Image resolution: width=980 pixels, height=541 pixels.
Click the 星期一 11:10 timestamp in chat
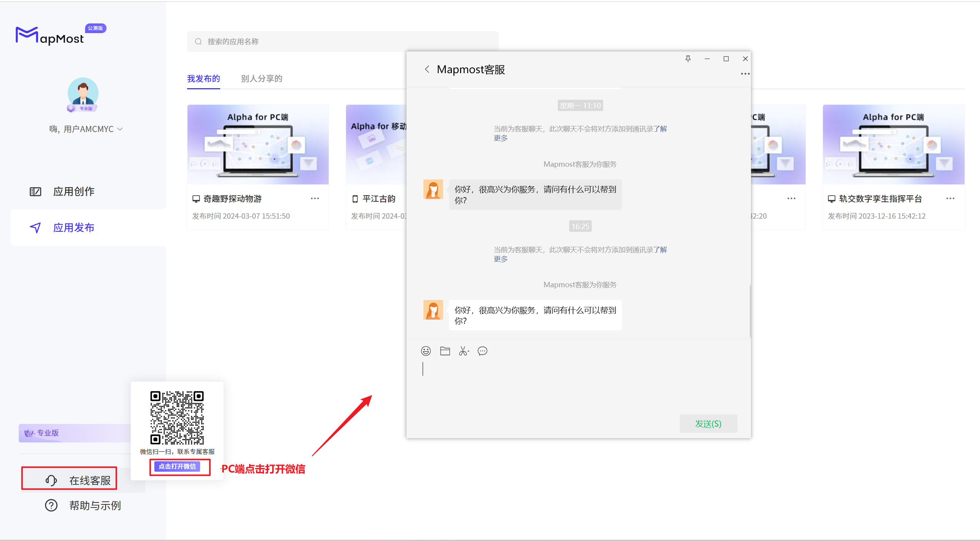580,106
